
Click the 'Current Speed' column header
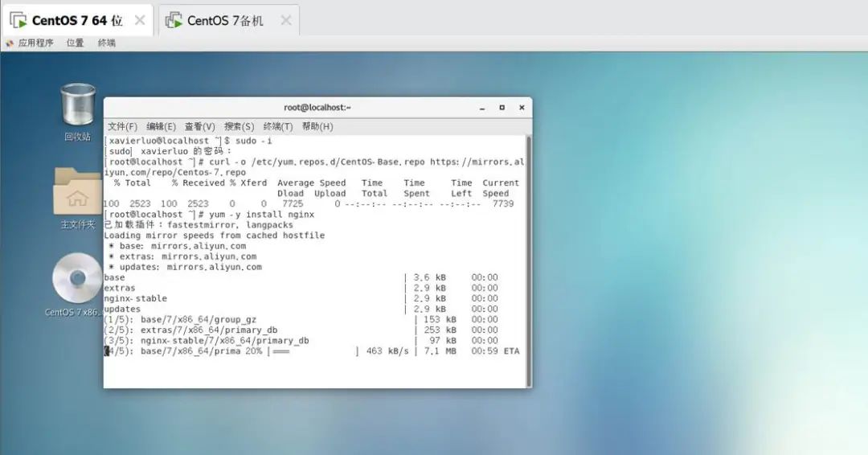pyautogui.click(x=500, y=188)
